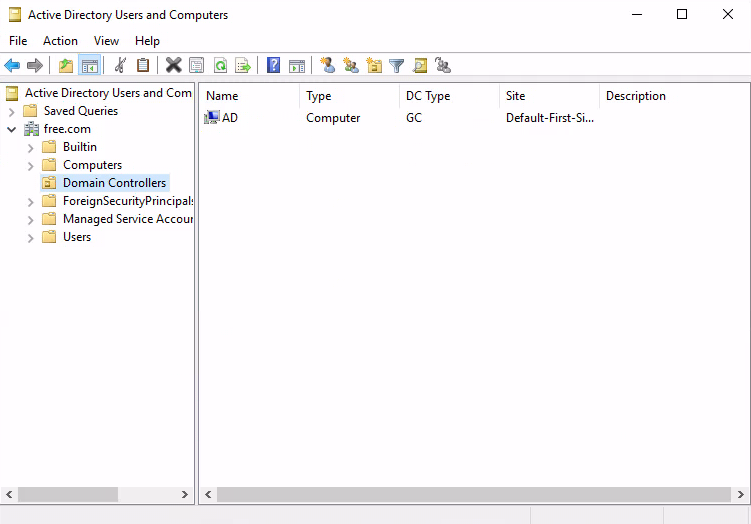Click left arrow of left pane scrollbar

pyautogui.click(x=9, y=494)
